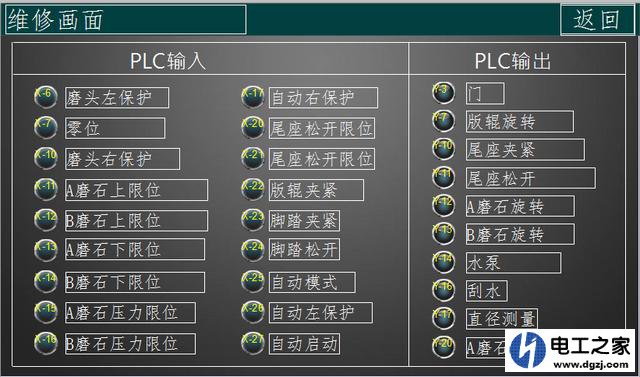The height and width of the screenshot is (377, 640).
Task: Select the 脚踏夹紧 label box
Action: [304, 221]
